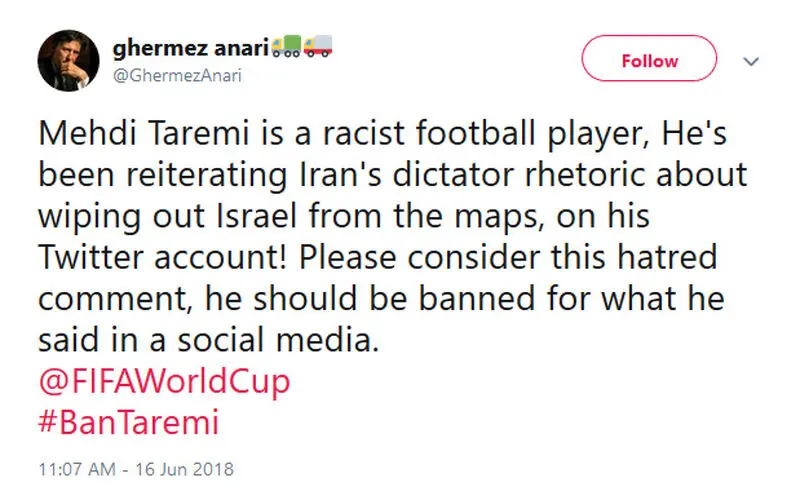This screenshot has height=491, width=800.
Task: Click the 16 Jun 2018 date
Action: pos(184,469)
